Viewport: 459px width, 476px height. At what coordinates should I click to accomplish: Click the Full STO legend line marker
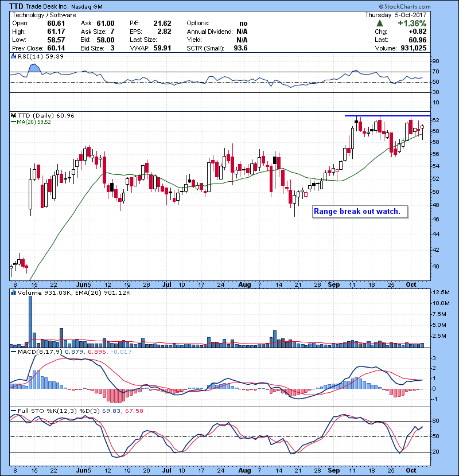pos(13,411)
